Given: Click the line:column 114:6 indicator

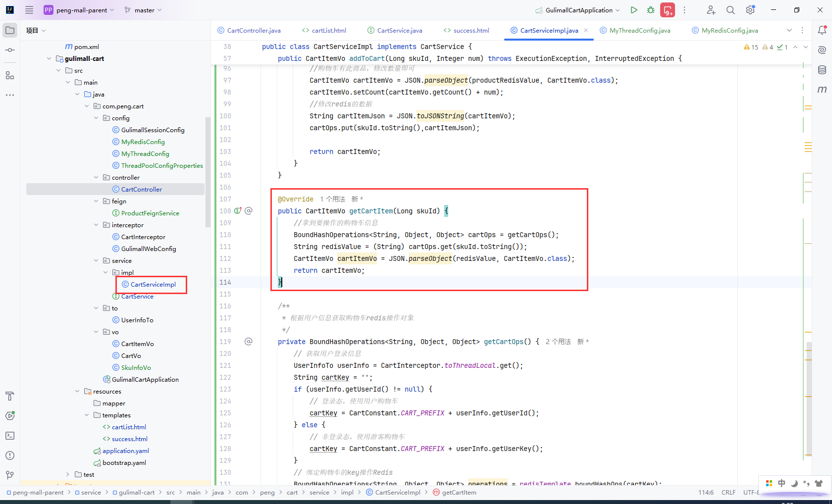Looking at the screenshot, I should [x=706, y=492].
